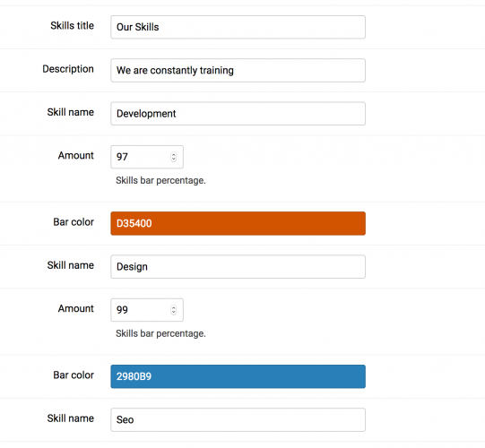This screenshot has height=448, width=485.
Task: Focus the Description field containing 'We are constantly training'
Action: (238, 71)
